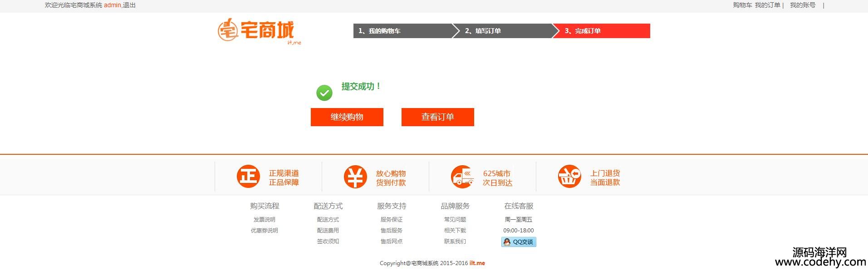Click 正规渠道 正品保障 text
The height and width of the screenshot is (271, 868).
click(x=284, y=178)
